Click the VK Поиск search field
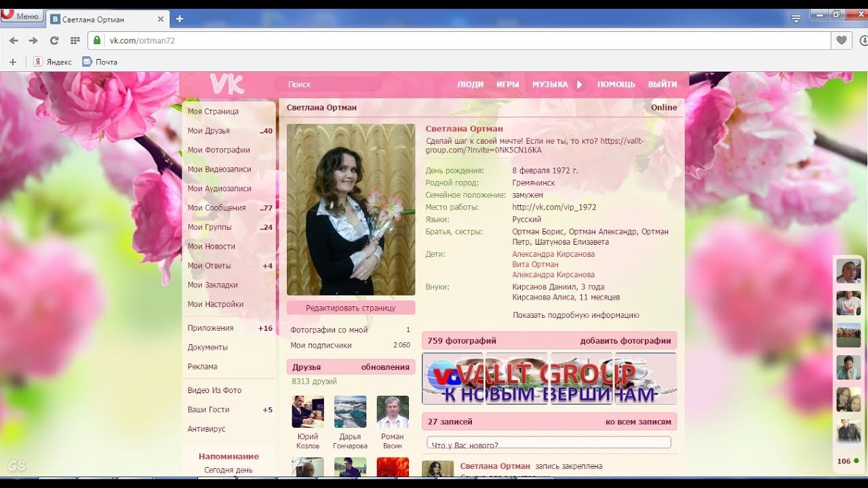Image resolution: width=868 pixels, height=488 pixels. (x=328, y=85)
